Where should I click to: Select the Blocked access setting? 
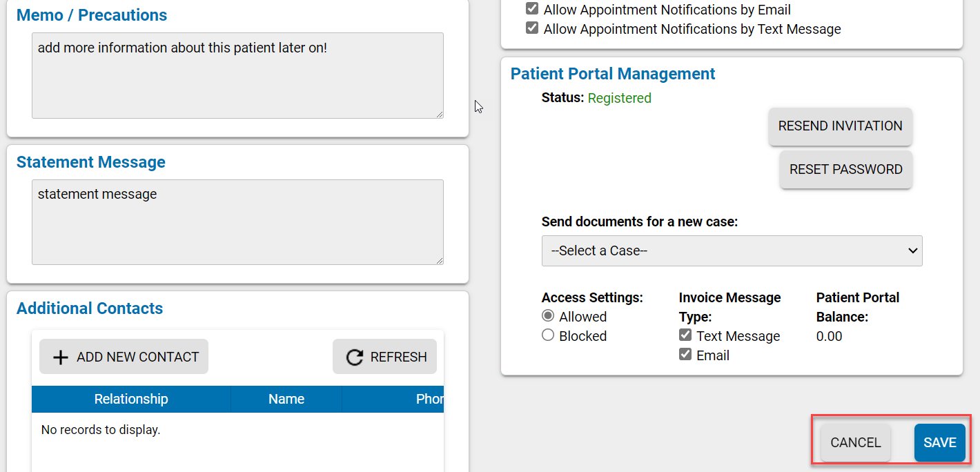(547, 335)
